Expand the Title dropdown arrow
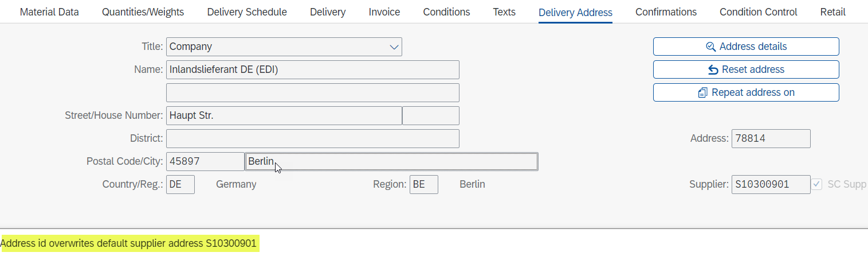The width and height of the screenshot is (868, 256). click(x=394, y=47)
